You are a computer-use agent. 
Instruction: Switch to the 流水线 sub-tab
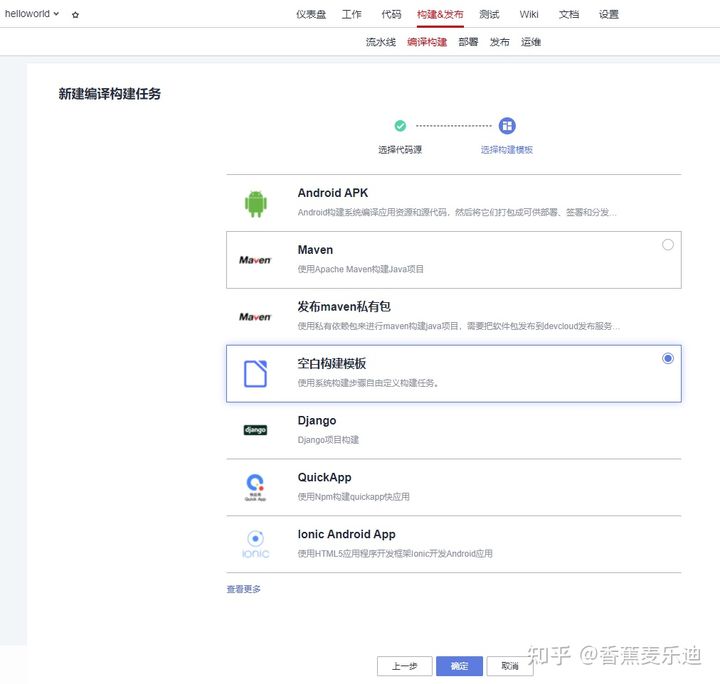tap(381, 42)
